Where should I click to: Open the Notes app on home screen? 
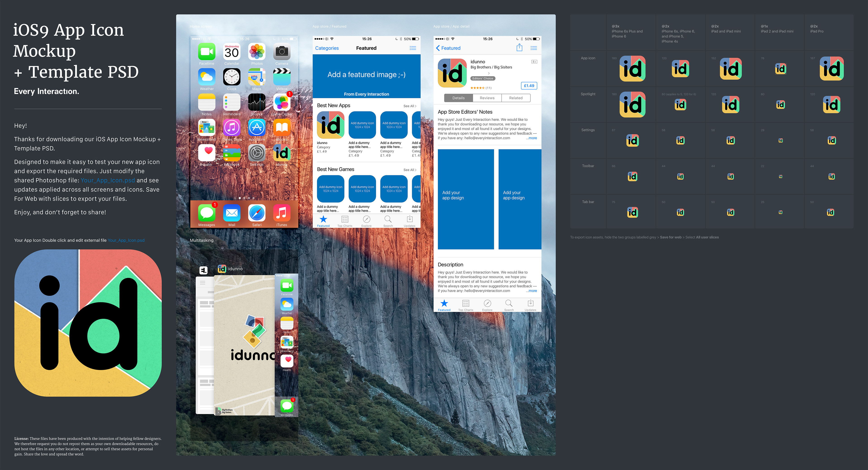click(207, 102)
